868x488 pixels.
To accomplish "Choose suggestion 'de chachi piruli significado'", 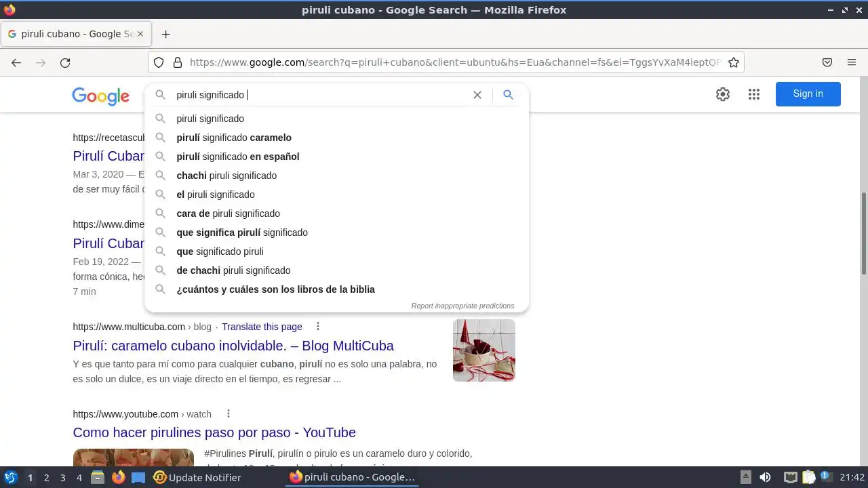I will pos(336,270).
